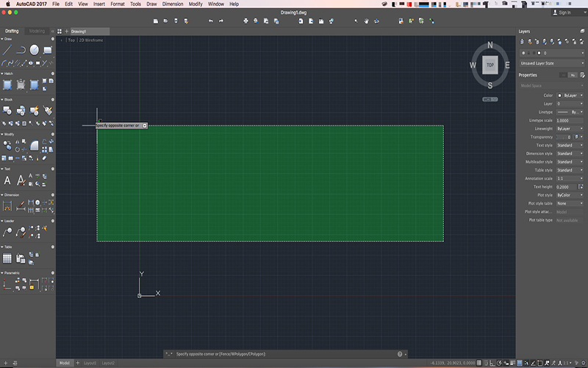Click the command line input area
Image resolution: width=588 pixels, height=368 pixels.
(x=285, y=354)
